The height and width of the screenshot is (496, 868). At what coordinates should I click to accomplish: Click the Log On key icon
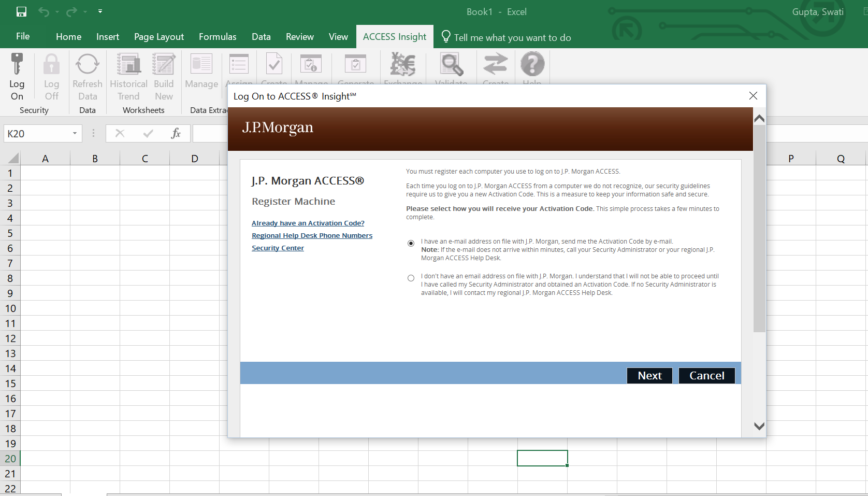point(17,64)
